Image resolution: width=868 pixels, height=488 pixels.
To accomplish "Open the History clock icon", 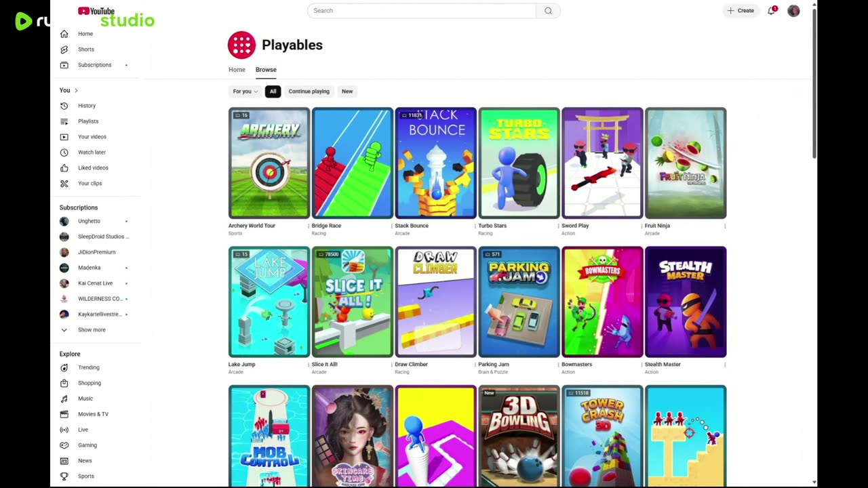I will point(64,106).
